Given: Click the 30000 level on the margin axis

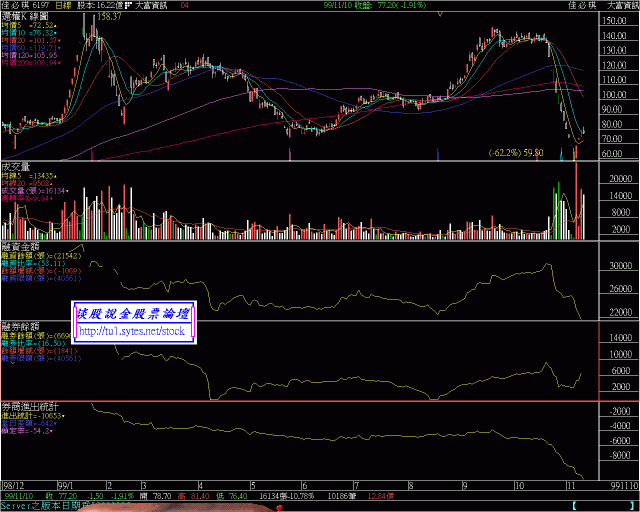Looking at the screenshot, I should tap(620, 265).
